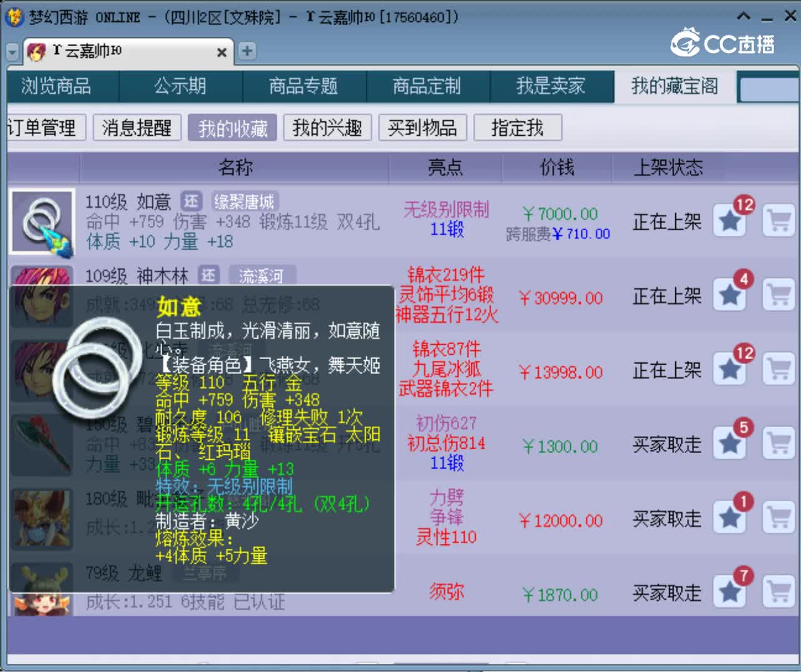This screenshot has height=672, width=801.
Task: Click favorite star for ¥12000.00 pet
Action: 730,518
